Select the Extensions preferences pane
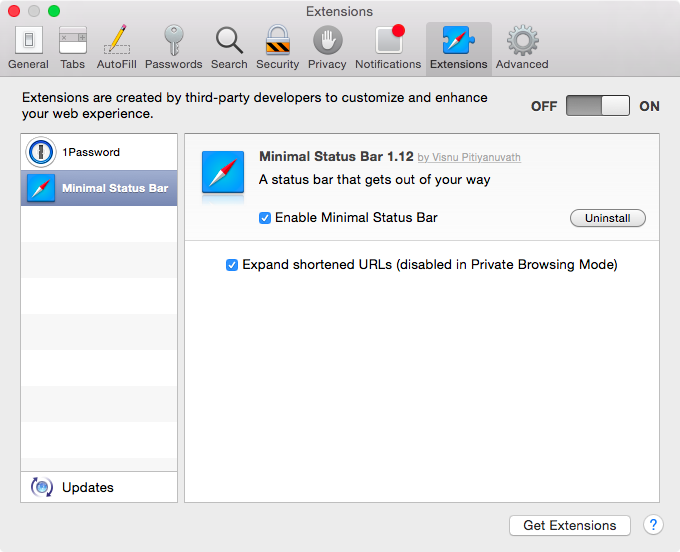 [458, 49]
